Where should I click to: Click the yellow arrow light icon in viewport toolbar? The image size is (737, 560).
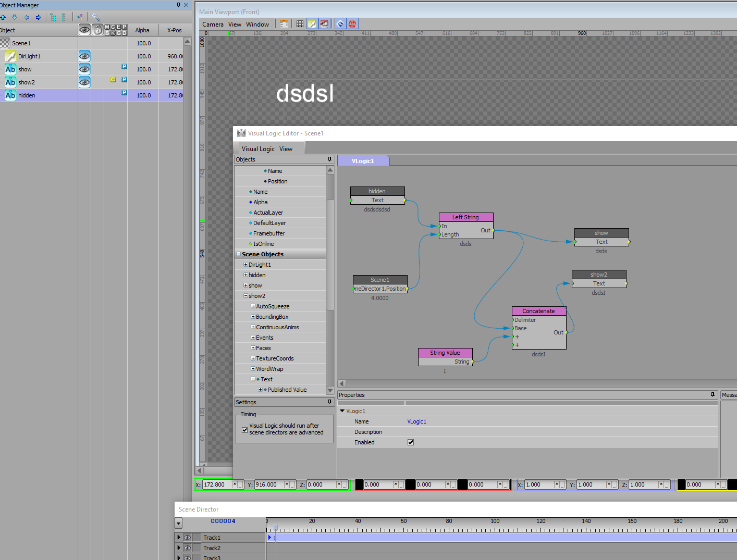point(312,24)
